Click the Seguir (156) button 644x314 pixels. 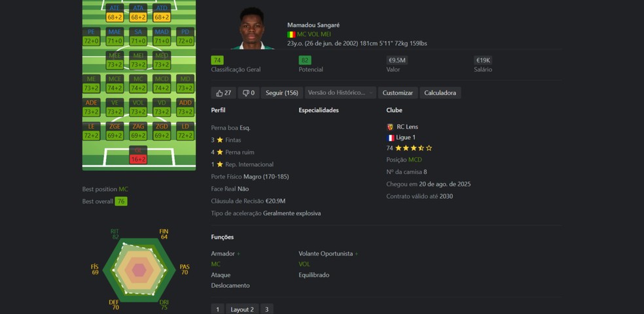point(281,93)
